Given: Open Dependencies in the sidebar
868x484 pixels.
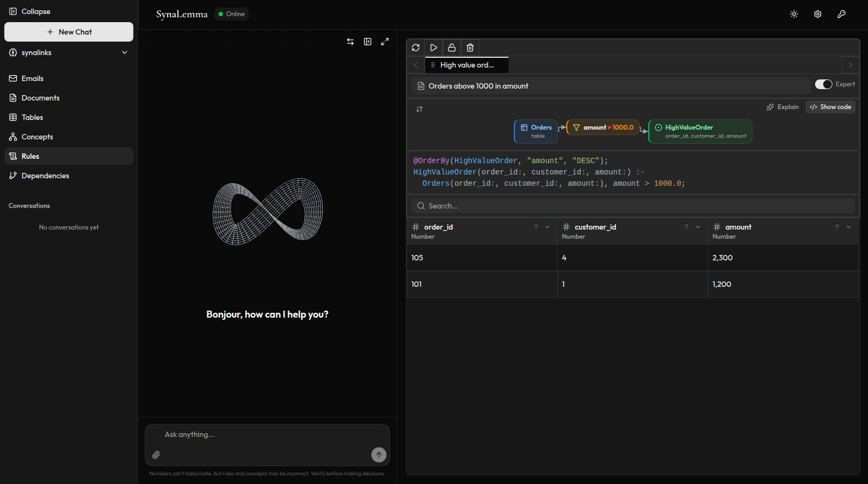Looking at the screenshot, I should pos(69,176).
